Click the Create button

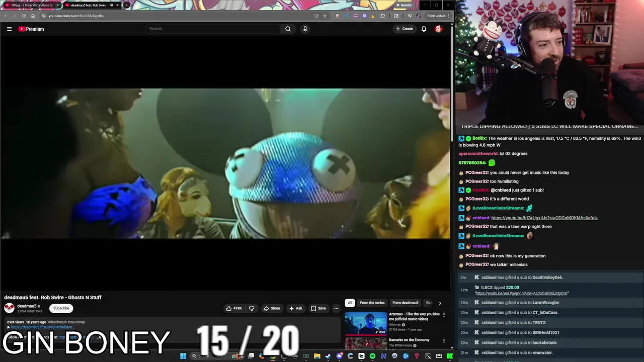point(404,29)
